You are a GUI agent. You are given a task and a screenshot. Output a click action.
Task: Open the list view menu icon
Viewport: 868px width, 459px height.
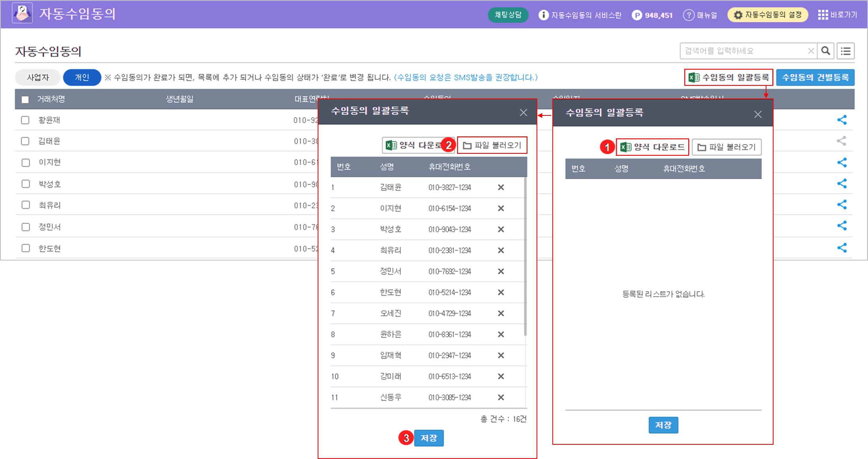pyautogui.click(x=845, y=51)
